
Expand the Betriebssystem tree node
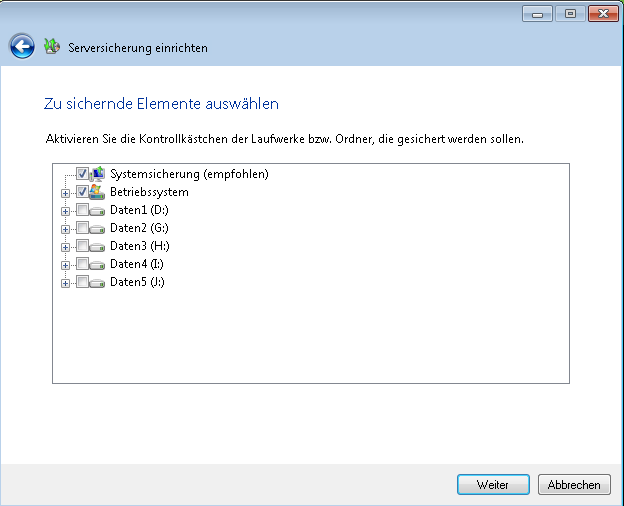click(65, 193)
